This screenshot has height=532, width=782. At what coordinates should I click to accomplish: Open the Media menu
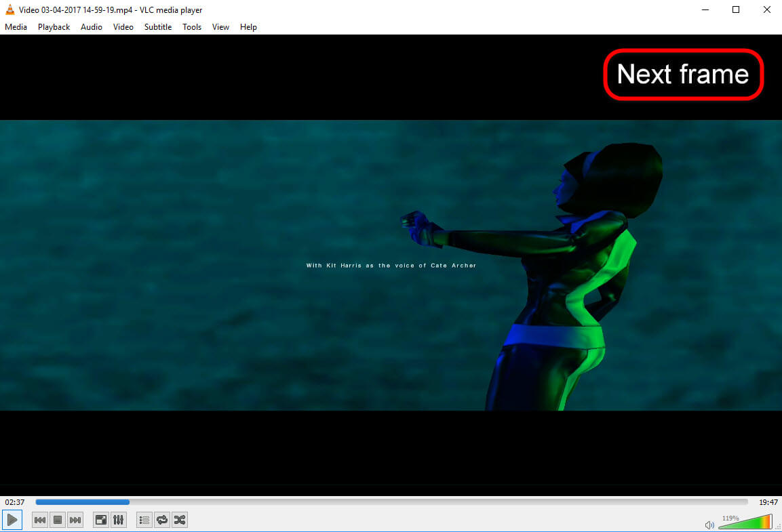tap(16, 27)
